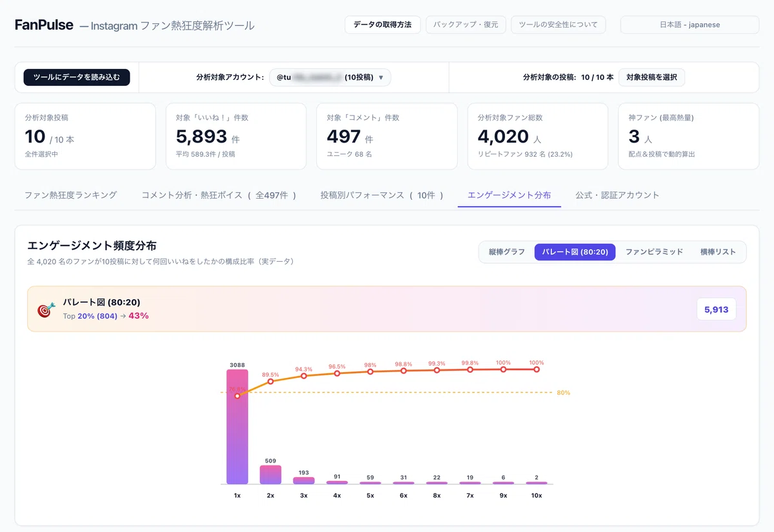Click the Top 20% (804) → 43% text

pyautogui.click(x=106, y=316)
